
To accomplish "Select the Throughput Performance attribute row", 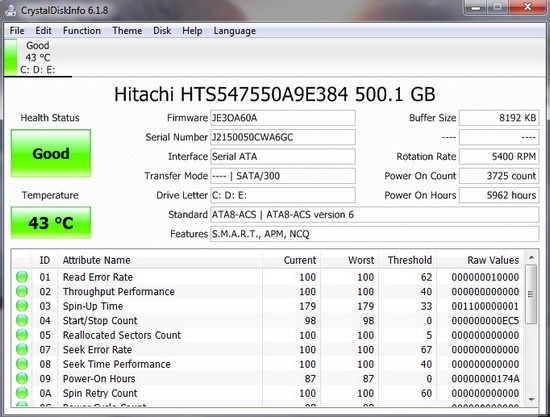I will click(268, 291).
